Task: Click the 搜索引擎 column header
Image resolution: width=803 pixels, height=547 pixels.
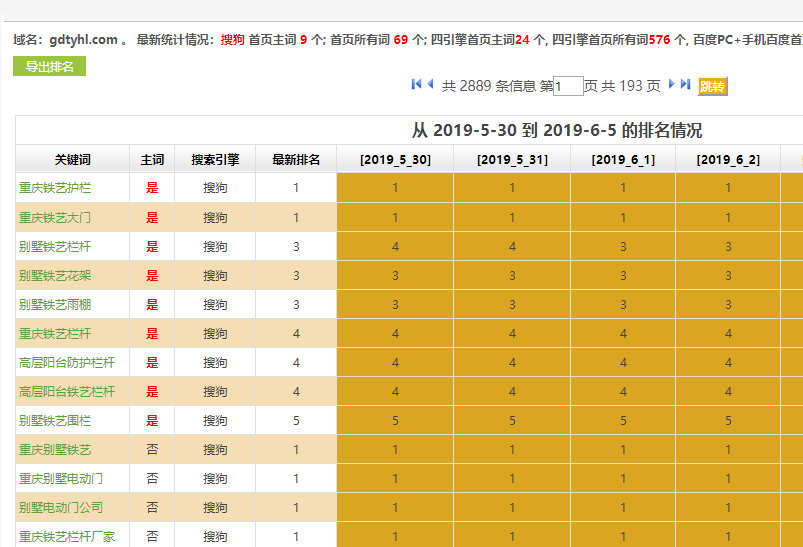Action: (215, 159)
